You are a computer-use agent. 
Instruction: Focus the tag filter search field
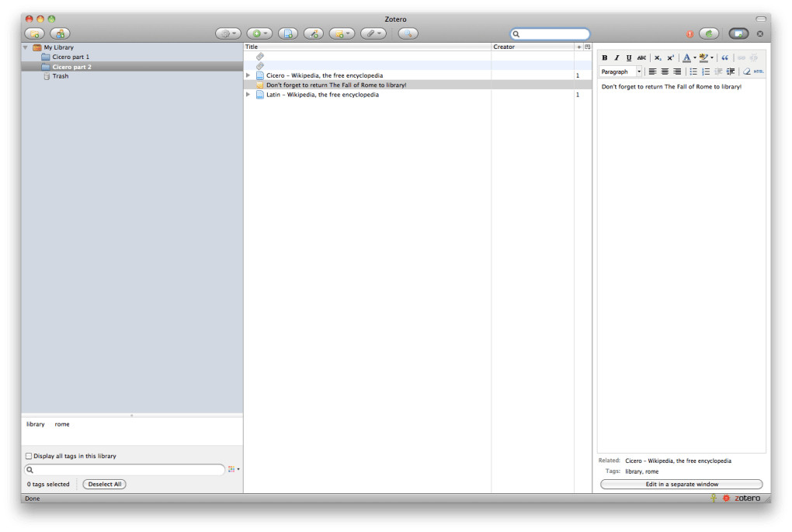point(124,470)
